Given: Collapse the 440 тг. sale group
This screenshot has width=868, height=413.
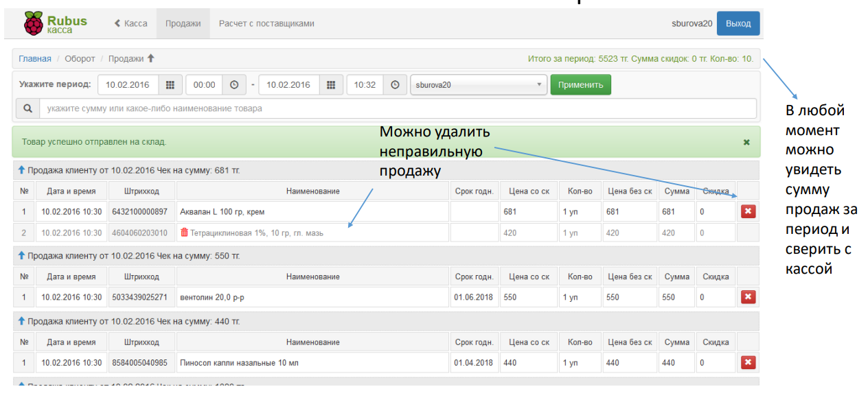Looking at the screenshot, I should pos(21,321).
